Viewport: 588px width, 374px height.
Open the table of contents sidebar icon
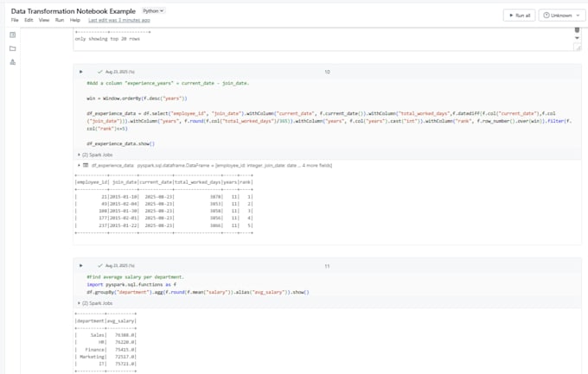point(13,35)
